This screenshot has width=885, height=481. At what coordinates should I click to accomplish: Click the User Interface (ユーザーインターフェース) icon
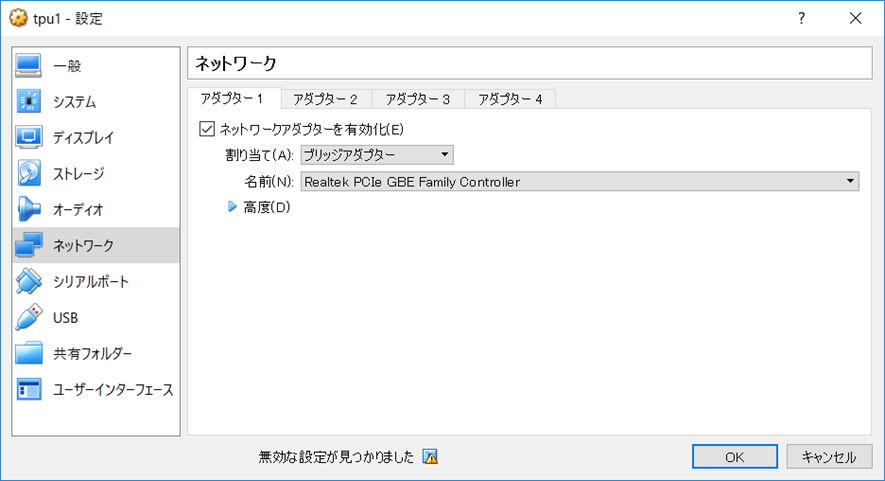[29, 390]
